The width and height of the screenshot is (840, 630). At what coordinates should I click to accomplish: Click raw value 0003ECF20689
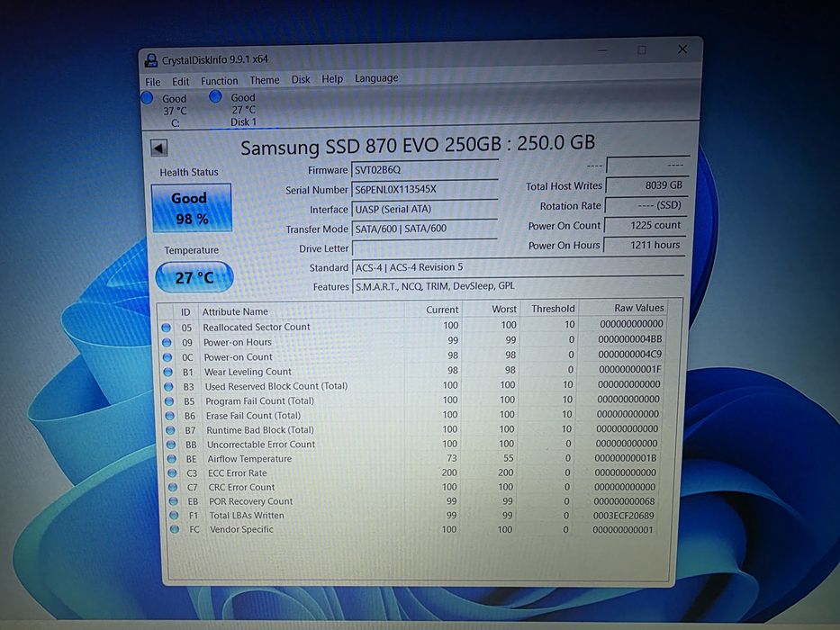point(623,516)
